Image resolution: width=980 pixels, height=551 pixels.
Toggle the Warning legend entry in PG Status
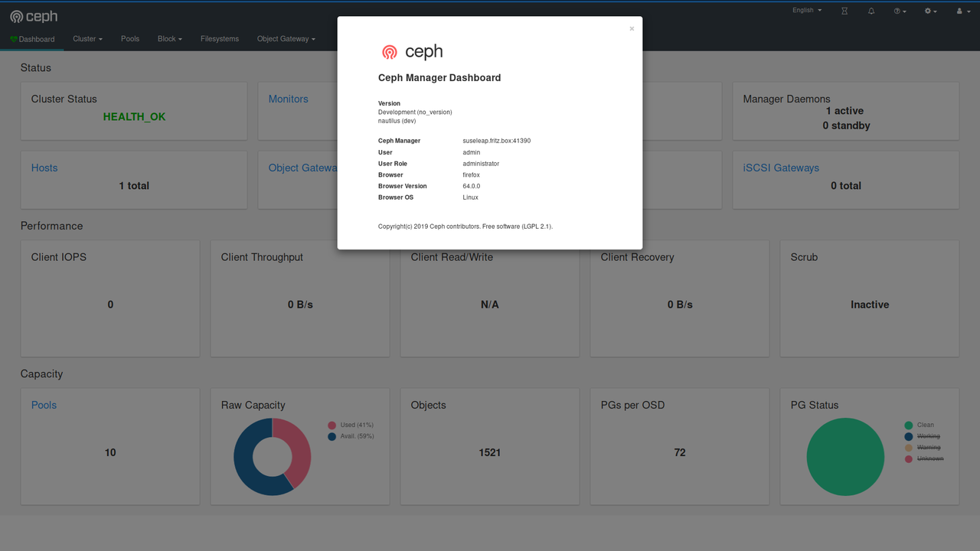pos(923,448)
